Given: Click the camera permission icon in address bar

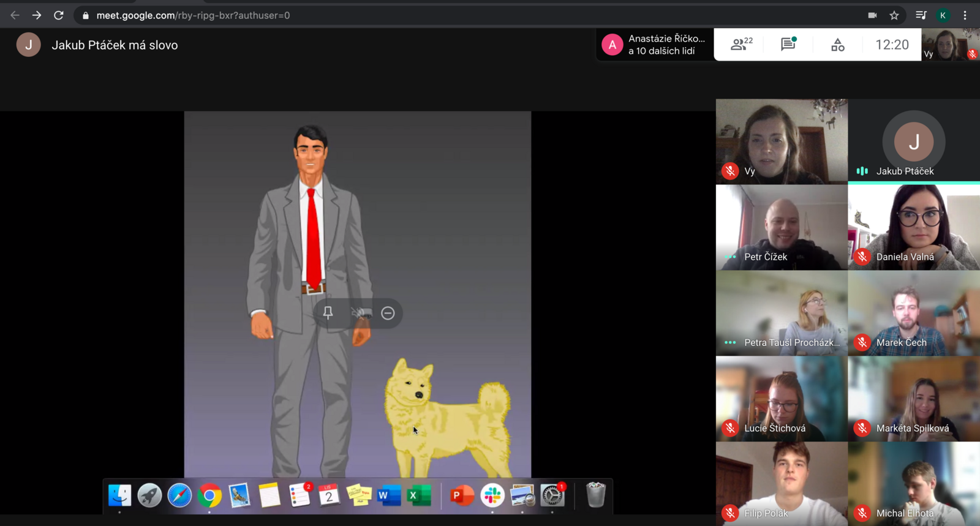Looking at the screenshot, I should coord(872,15).
